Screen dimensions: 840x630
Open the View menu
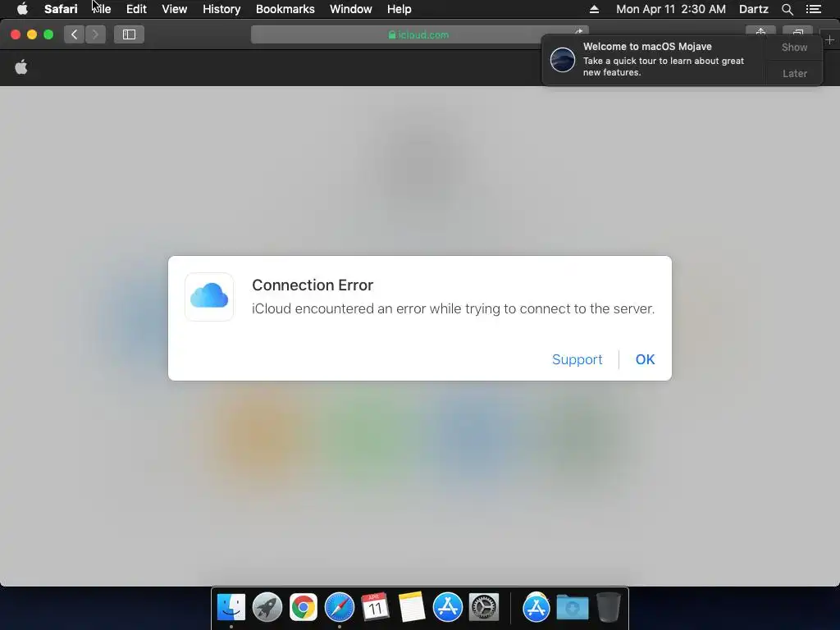point(174,9)
